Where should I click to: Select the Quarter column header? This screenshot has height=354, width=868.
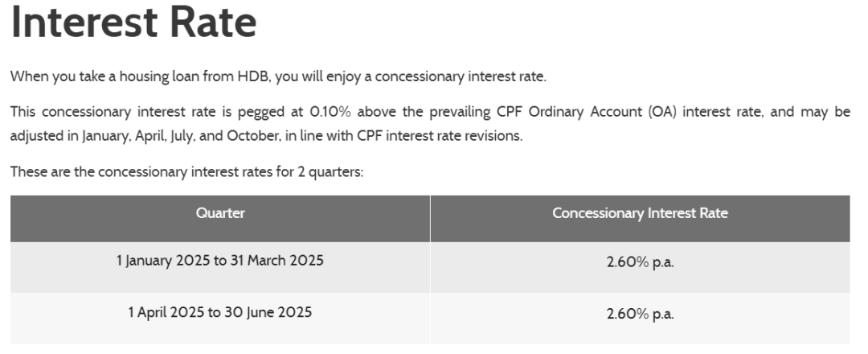pyautogui.click(x=220, y=213)
